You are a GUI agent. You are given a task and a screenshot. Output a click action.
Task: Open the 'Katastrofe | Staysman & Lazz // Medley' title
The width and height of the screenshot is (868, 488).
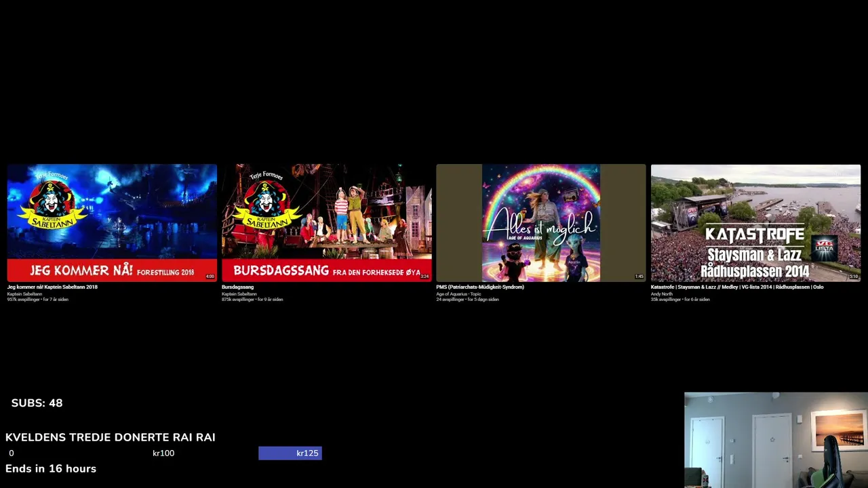coord(737,287)
